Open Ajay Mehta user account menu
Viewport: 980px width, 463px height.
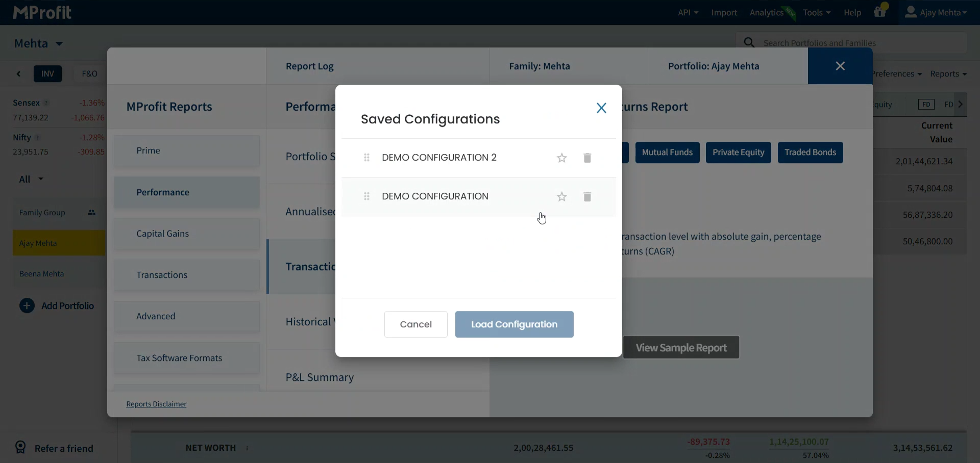click(936, 12)
